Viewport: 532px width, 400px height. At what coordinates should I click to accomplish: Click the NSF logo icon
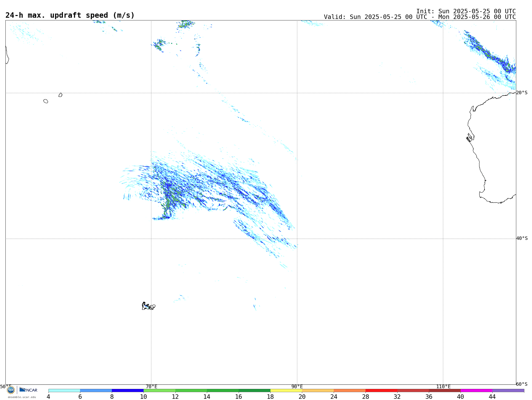click(11, 390)
